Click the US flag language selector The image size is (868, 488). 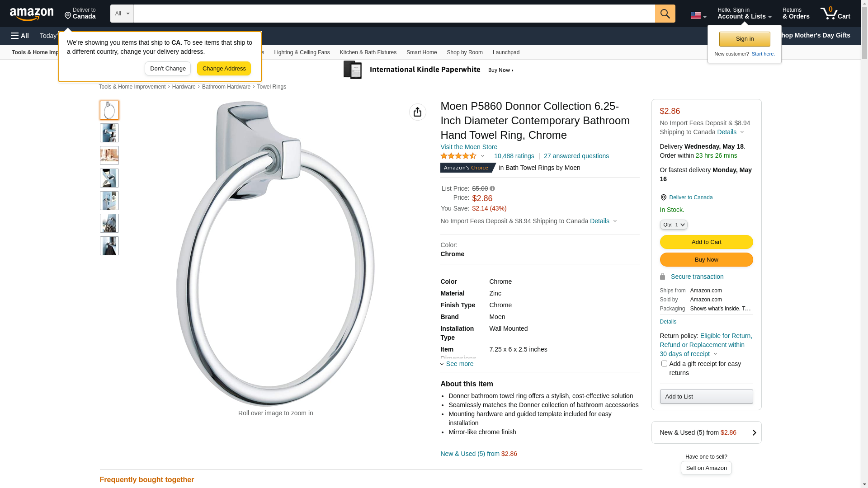tap(698, 15)
